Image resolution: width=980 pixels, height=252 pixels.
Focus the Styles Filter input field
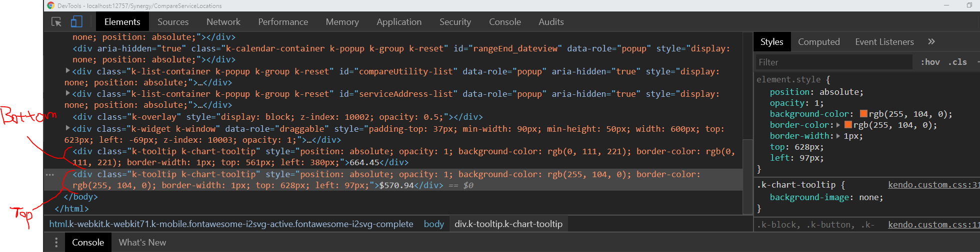(832, 62)
